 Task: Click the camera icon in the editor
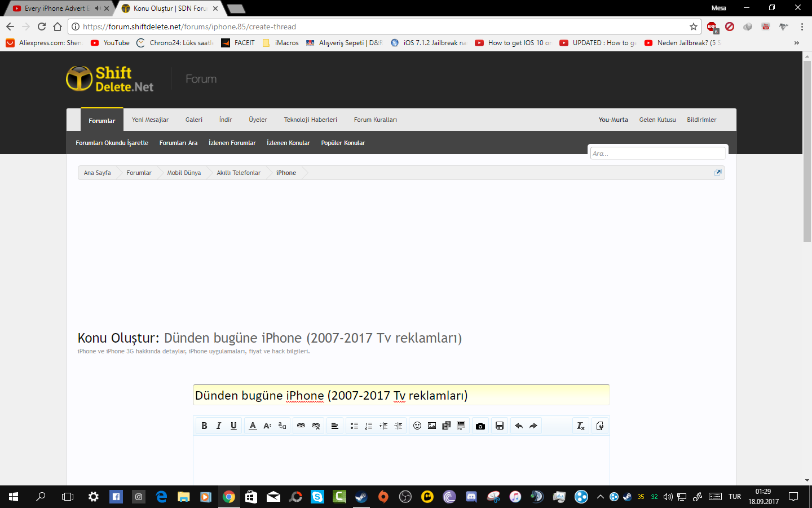480,426
